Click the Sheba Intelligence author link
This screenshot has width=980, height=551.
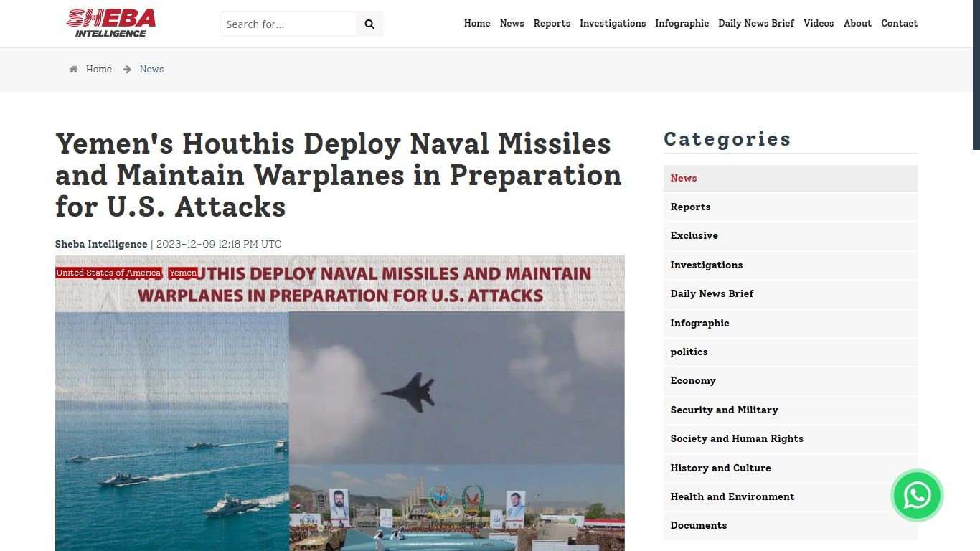(x=101, y=245)
